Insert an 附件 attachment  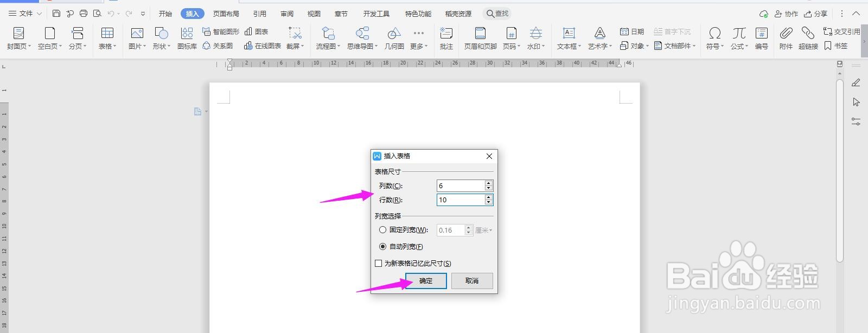(786, 39)
